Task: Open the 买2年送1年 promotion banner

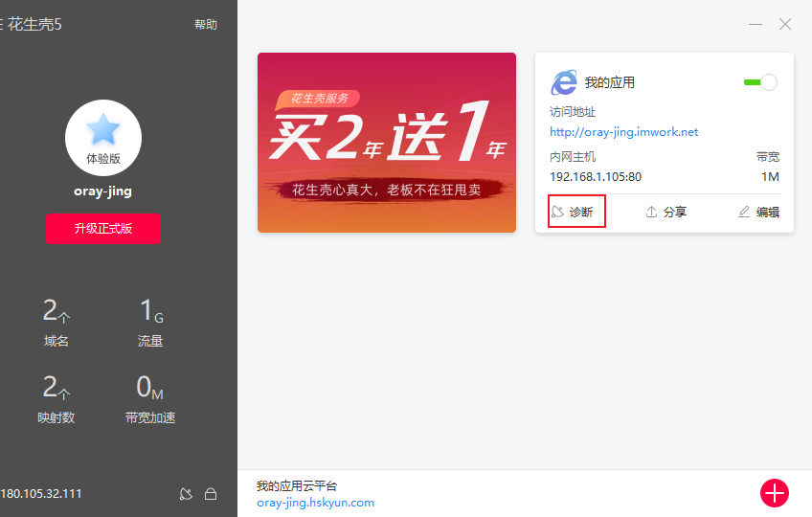Action: click(x=387, y=143)
